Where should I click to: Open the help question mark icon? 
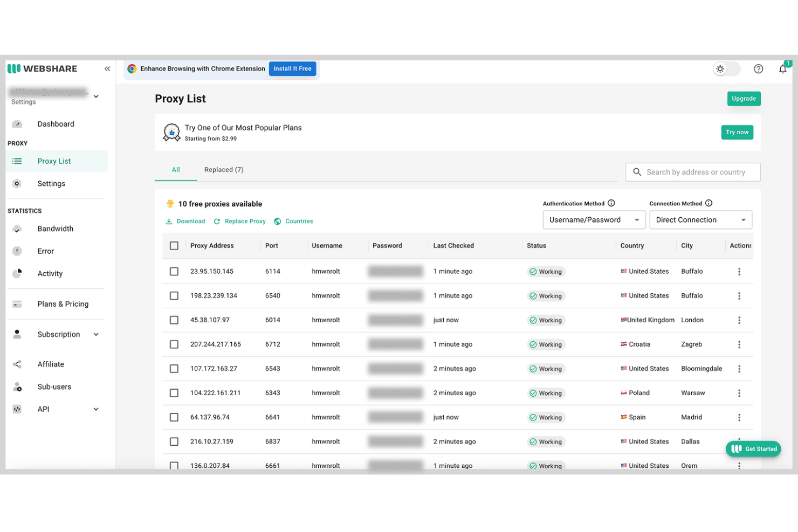point(758,68)
